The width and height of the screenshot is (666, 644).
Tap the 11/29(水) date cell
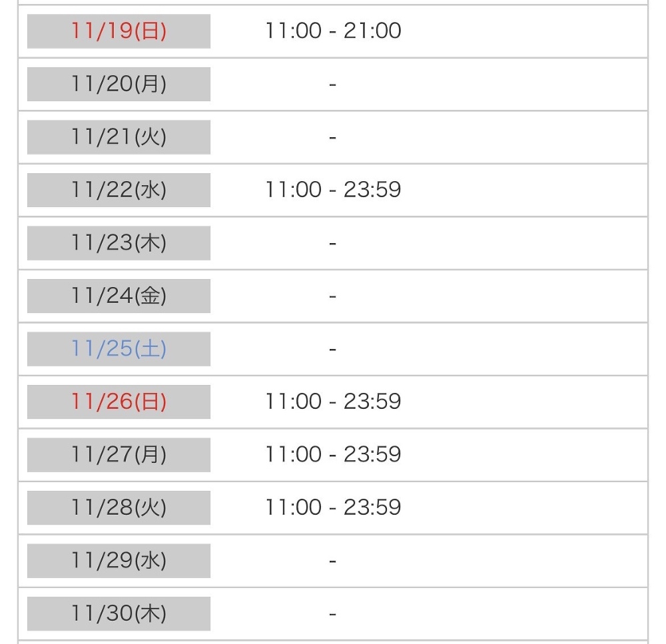(x=119, y=561)
